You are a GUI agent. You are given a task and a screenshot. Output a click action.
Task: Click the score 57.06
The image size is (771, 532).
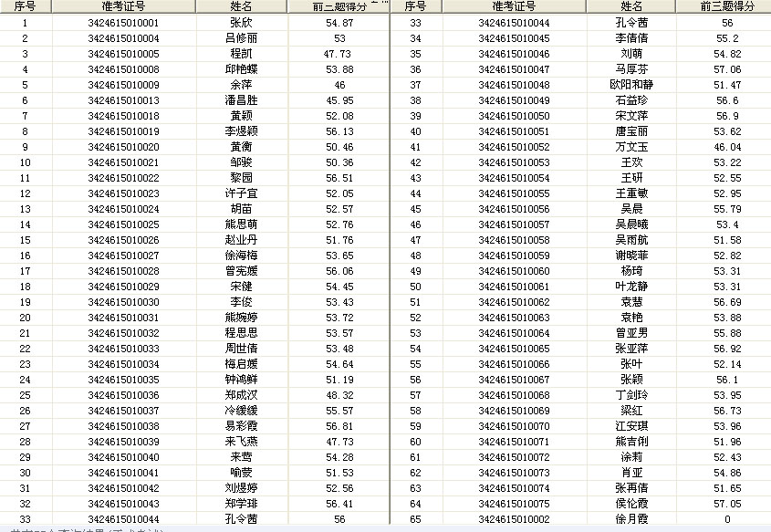point(727,69)
